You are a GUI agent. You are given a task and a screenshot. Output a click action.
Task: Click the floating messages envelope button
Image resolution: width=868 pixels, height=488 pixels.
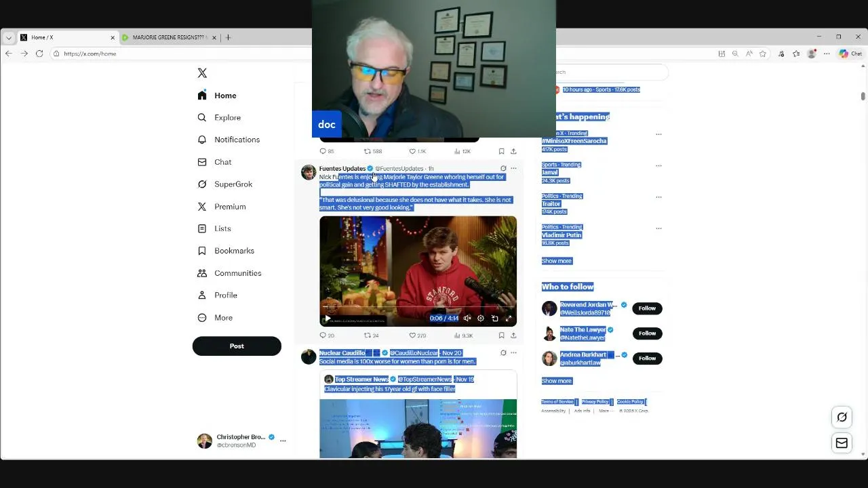point(842,443)
